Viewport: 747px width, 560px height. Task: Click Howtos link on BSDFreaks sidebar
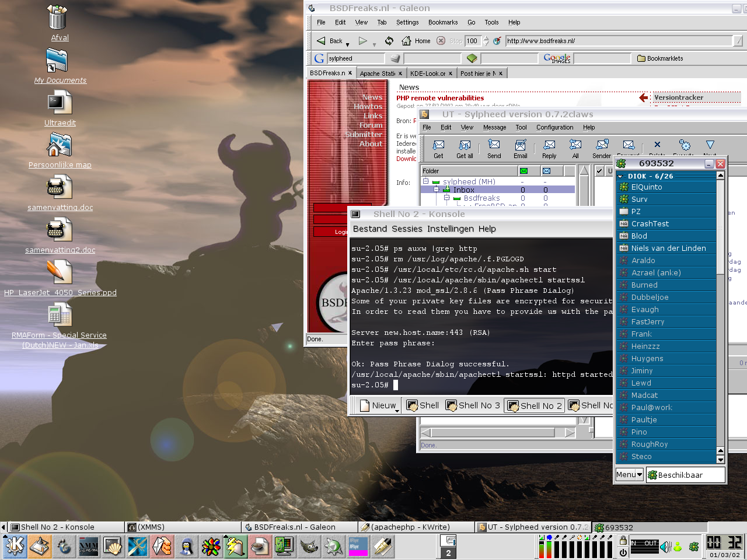[x=368, y=107]
